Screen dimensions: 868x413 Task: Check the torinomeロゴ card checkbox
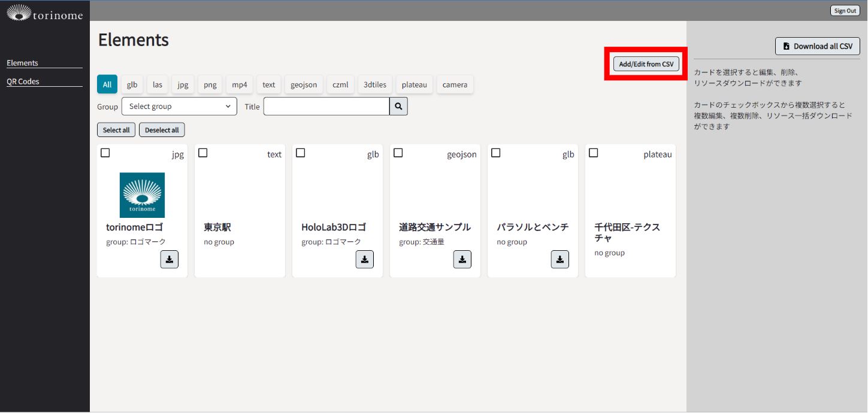click(x=105, y=153)
